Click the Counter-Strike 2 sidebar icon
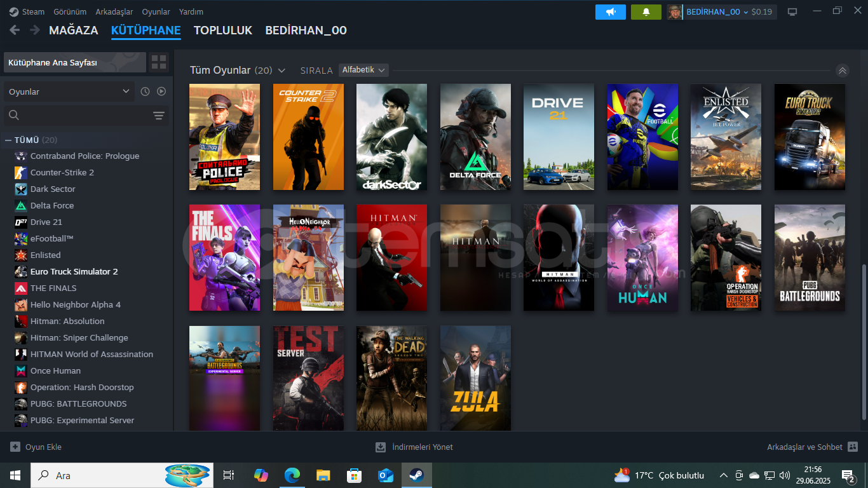The width and height of the screenshot is (868, 488). [20, 173]
